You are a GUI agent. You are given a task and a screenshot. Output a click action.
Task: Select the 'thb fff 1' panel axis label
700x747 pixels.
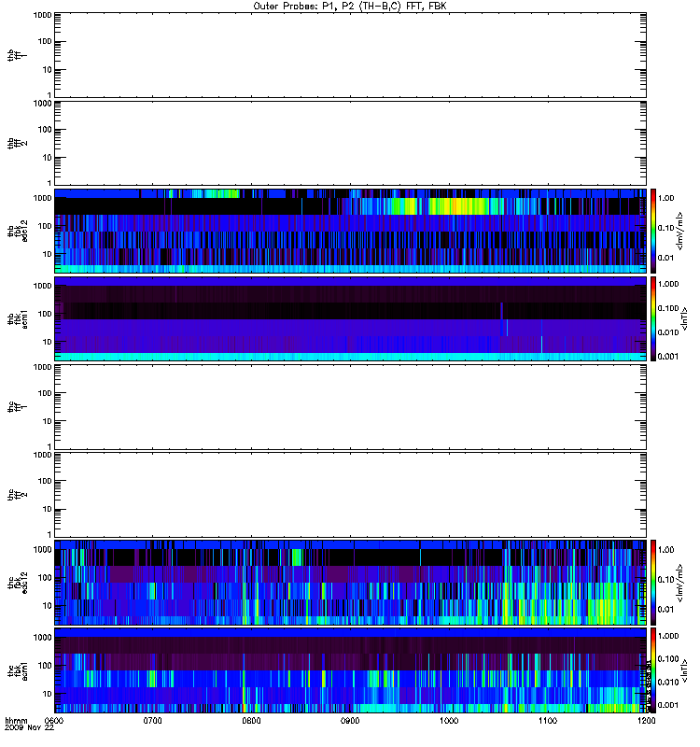pos(17,56)
